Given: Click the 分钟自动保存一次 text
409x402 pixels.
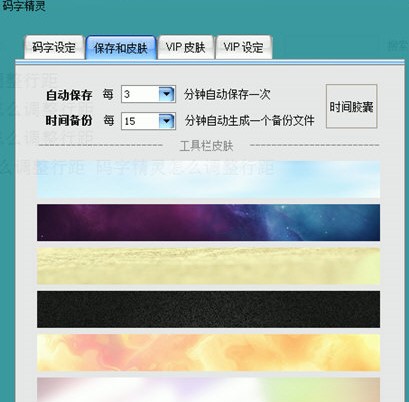Looking at the screenshot, I should 227,95.
